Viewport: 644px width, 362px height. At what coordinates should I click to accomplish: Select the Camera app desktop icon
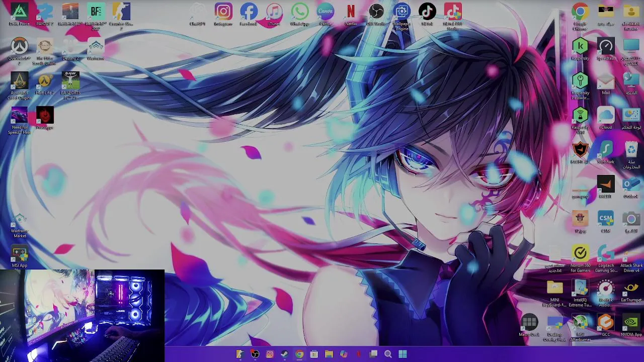(x=631, y=222)
